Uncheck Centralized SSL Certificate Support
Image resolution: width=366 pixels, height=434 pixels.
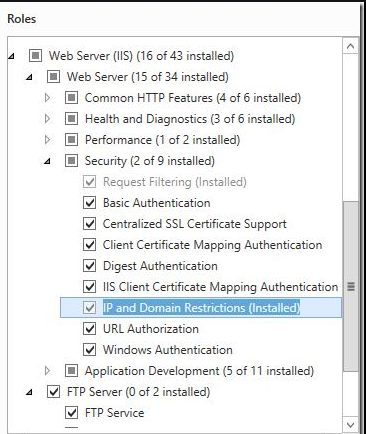pyautogui.click(x=89, y=224)
